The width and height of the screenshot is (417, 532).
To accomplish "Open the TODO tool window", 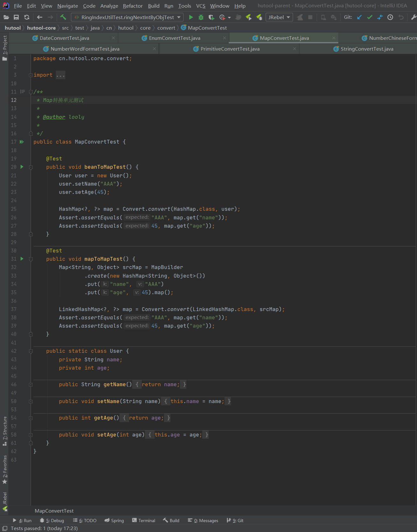I will 85,521.
